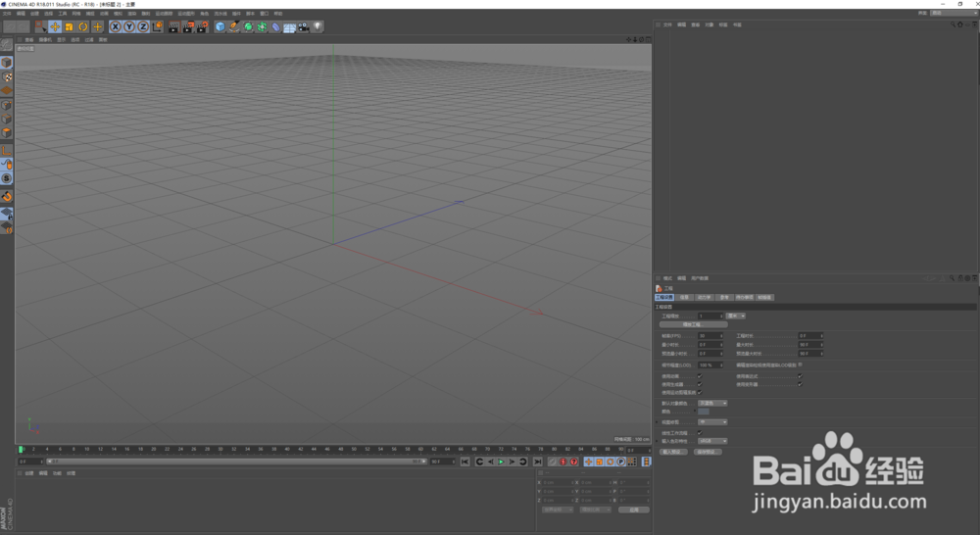
Task: Open the deformer objects menu
Action: pyautogui.click(x=275, y=26)
